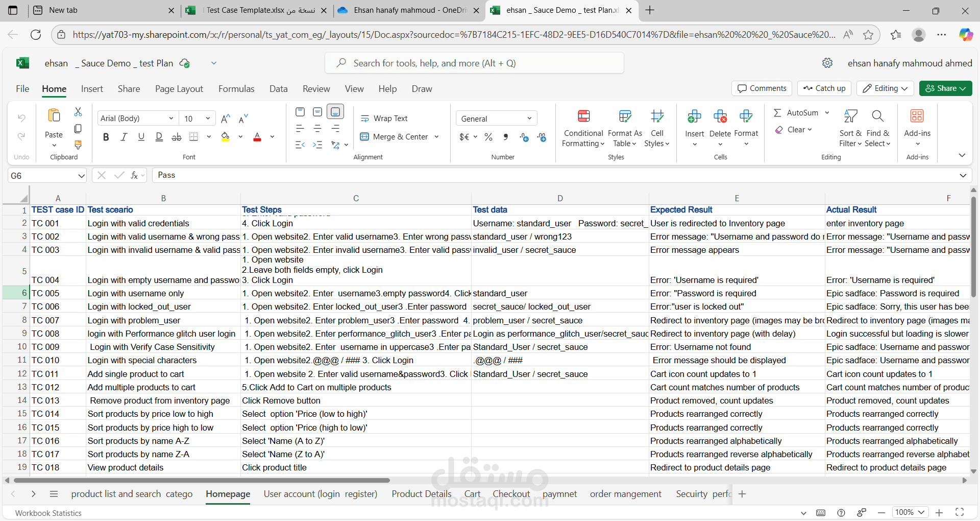This screenshot has height=521, width=980.
Task: Open the Editing mode dropdown
Action: [886, 88]
